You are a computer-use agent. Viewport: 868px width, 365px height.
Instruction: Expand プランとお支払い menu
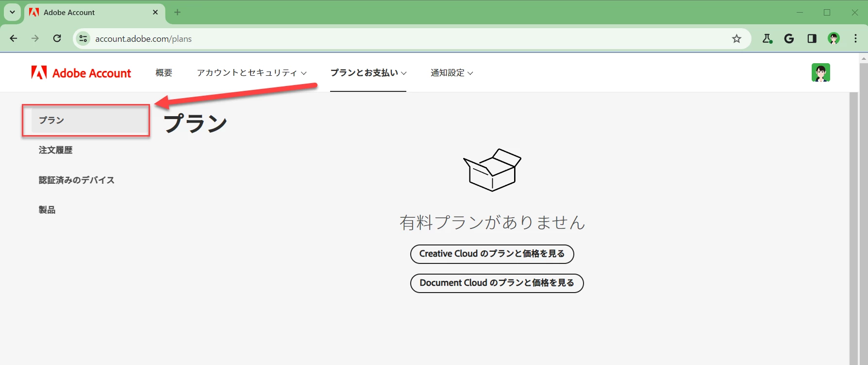click(368, 73)
